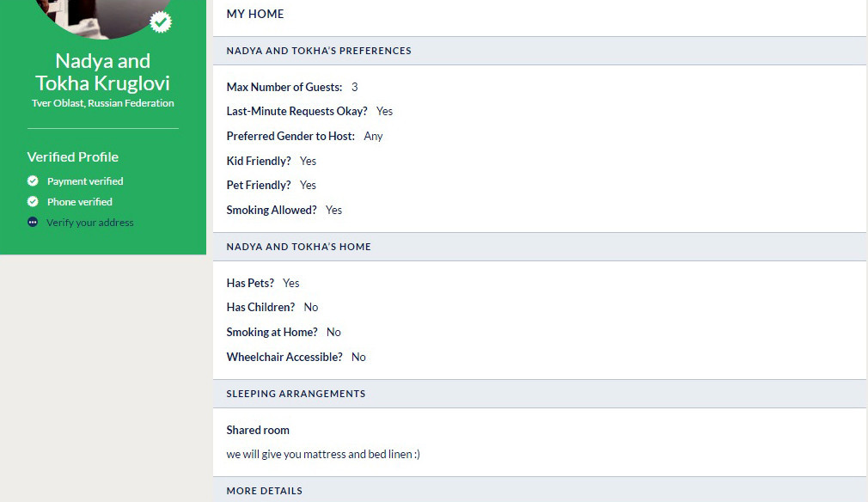Click the Shared room label
Viewport: 868px width, 502px height.
pos(258,430)
